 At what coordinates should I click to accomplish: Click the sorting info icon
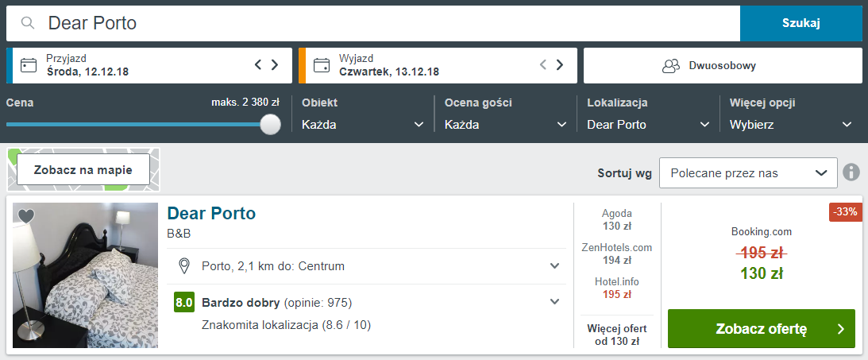coord(851,172)
